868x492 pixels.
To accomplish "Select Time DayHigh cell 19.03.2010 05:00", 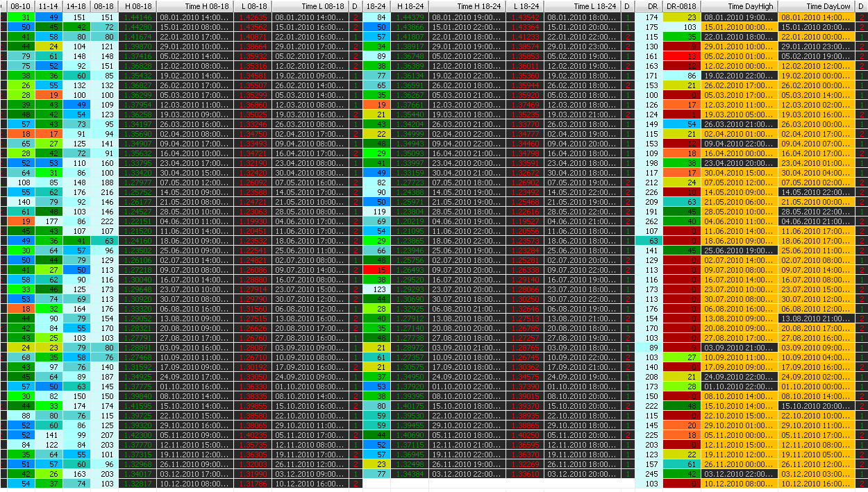I will 739,114.
